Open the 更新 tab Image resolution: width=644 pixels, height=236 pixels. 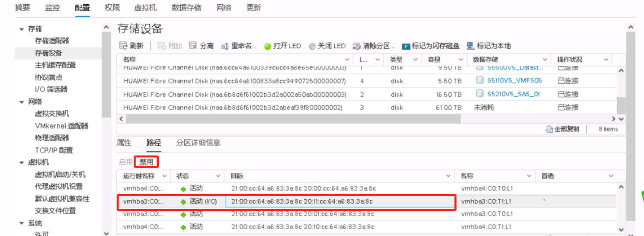coord(254,8)
